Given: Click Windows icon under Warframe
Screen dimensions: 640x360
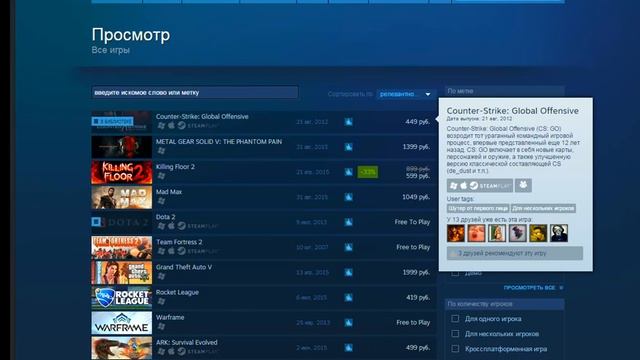Looking at the screenshot, I should pos(161,327).
